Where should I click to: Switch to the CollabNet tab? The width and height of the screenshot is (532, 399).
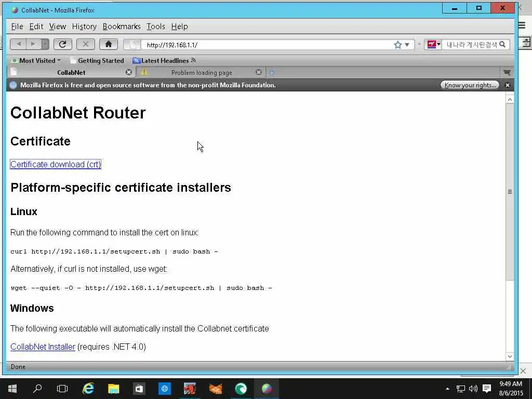click(x=71, y=72)
